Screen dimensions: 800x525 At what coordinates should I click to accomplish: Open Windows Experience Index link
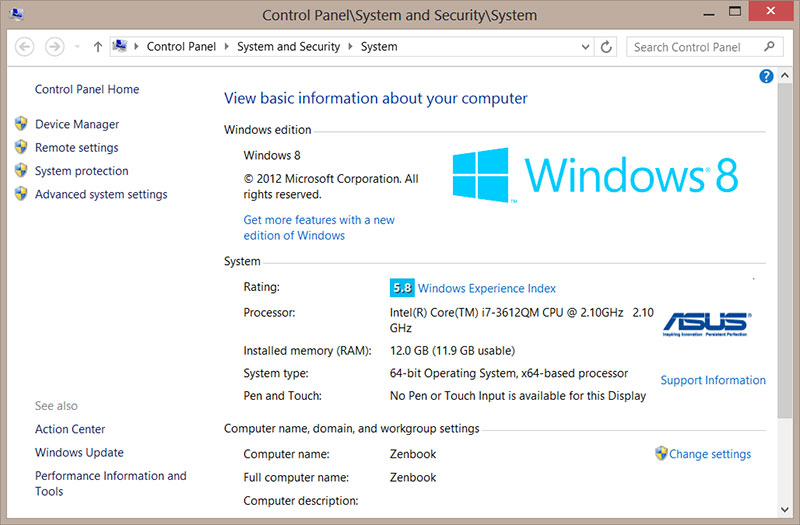click(487, 288)
